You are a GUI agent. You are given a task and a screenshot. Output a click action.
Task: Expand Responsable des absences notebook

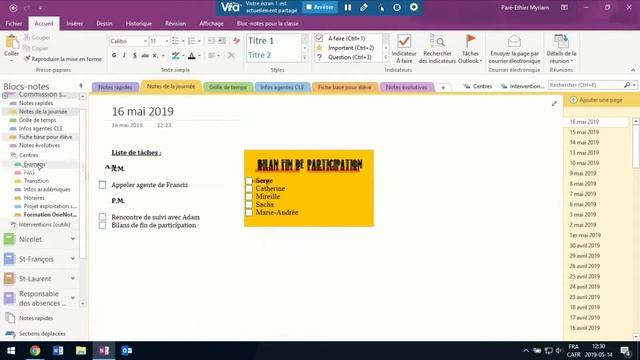pos(73,298)
